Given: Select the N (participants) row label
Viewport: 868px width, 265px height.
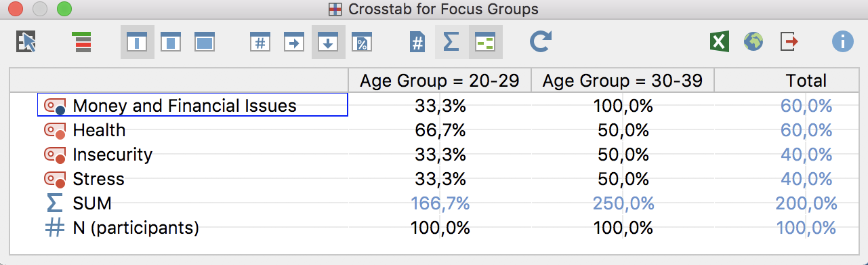Looking at the screenshot, I should click(x=136, y=228).
